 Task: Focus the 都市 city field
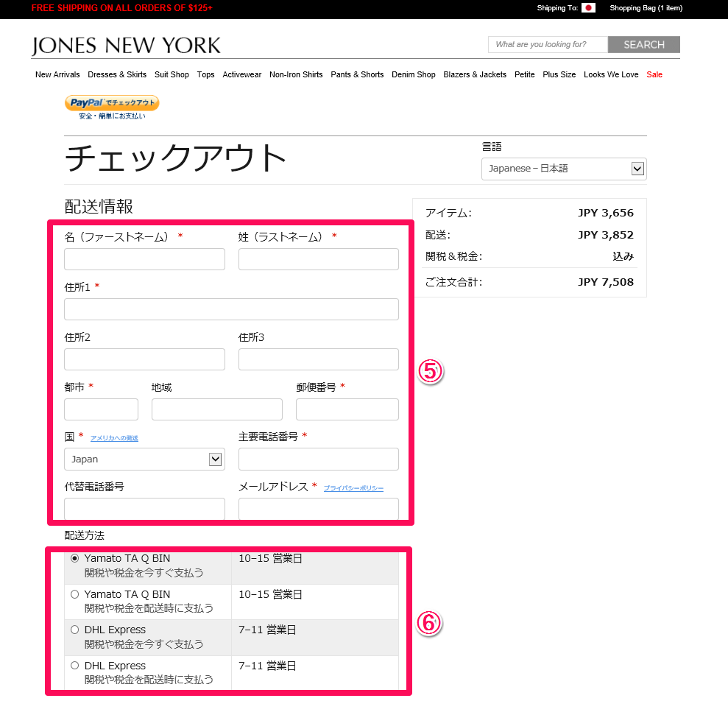pyautogui.click(x=102, y=409)
